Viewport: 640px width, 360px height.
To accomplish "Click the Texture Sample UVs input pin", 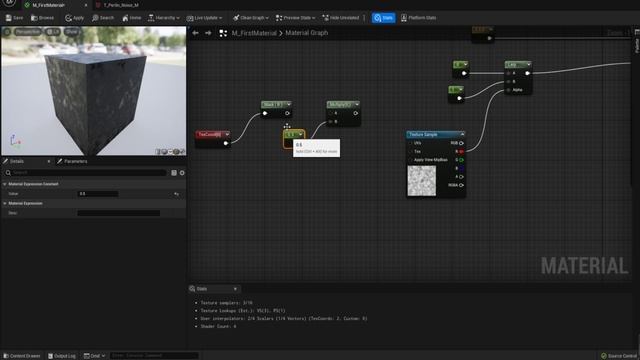I will tap(411, 143).
